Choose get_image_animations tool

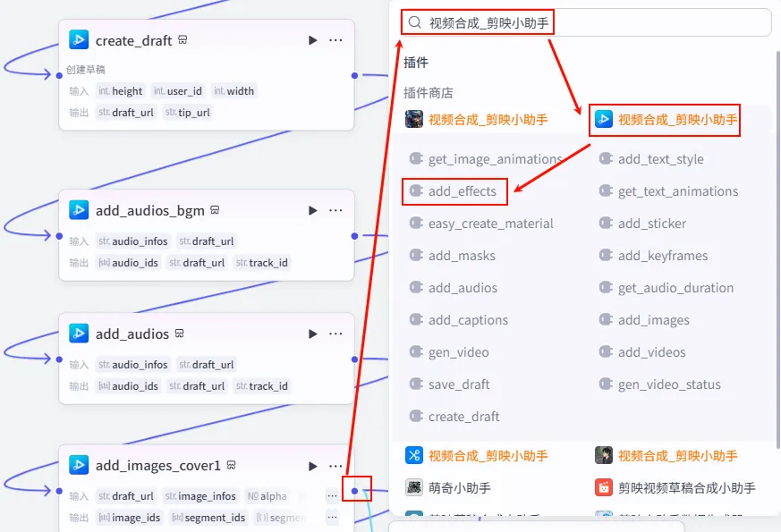(x=486, y=159)
